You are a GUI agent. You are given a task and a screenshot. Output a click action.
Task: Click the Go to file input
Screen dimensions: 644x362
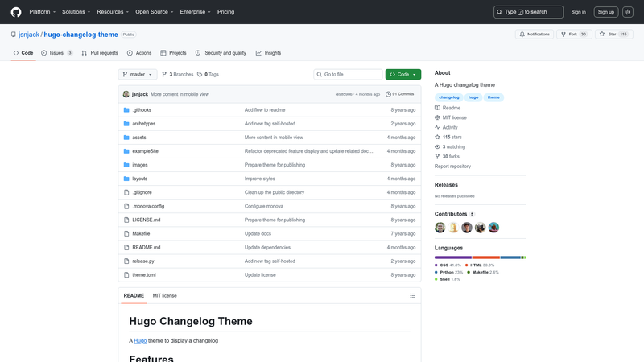(348, 74)
